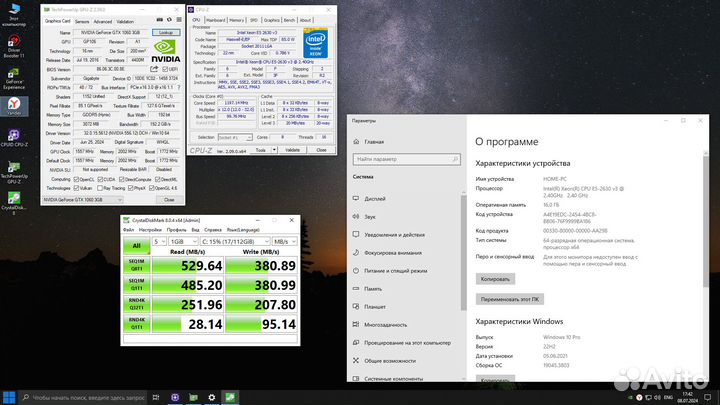Click the Главная home icon in Settings
This screenshot has width=720, height=405.
coord(356,141)
